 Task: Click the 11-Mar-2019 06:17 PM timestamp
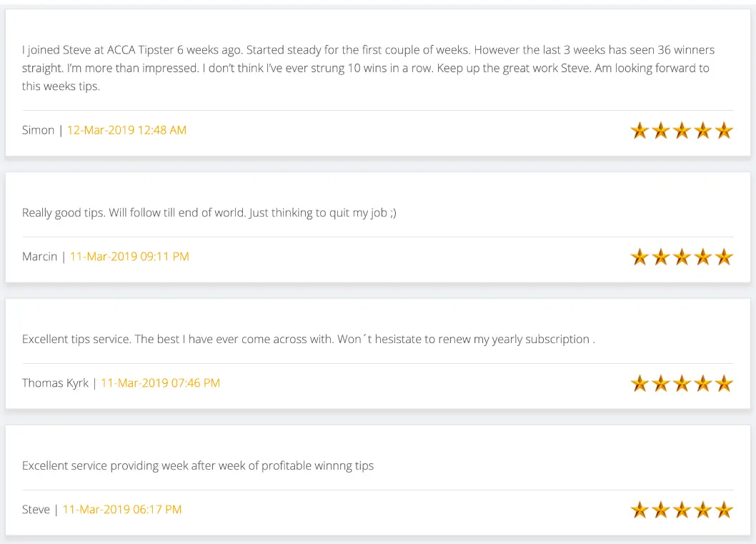pyautogui.click(x=122, y=509)
